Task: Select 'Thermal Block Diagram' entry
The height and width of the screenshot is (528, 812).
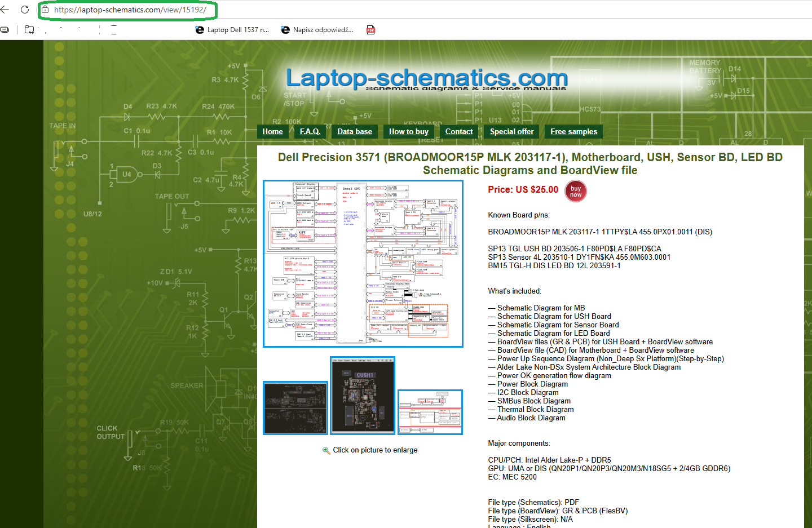Action: click(531, 410)
